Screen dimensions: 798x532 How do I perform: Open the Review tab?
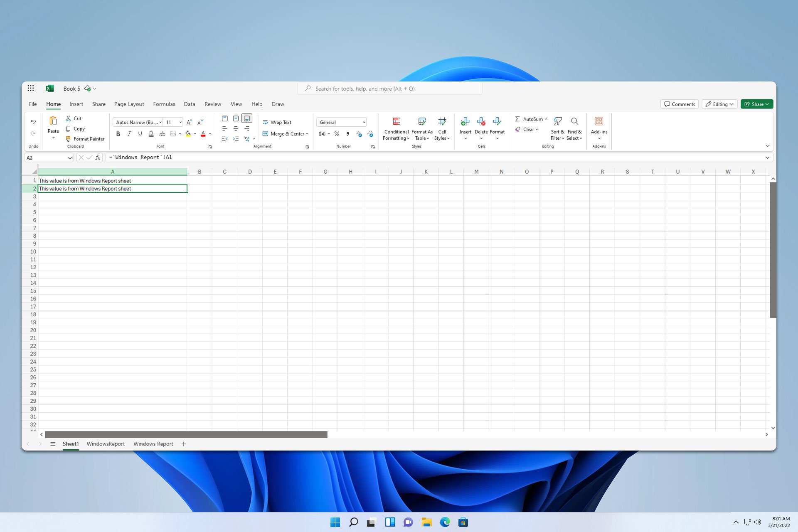tap(213, 104)
